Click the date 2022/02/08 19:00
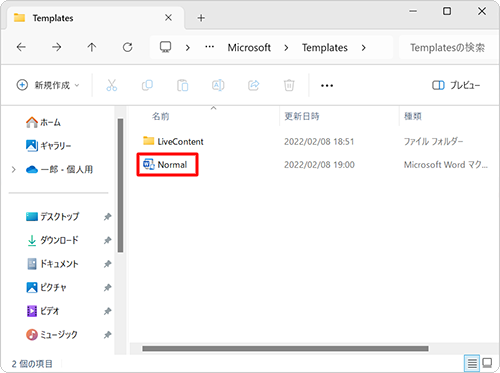 pos(319,165)
